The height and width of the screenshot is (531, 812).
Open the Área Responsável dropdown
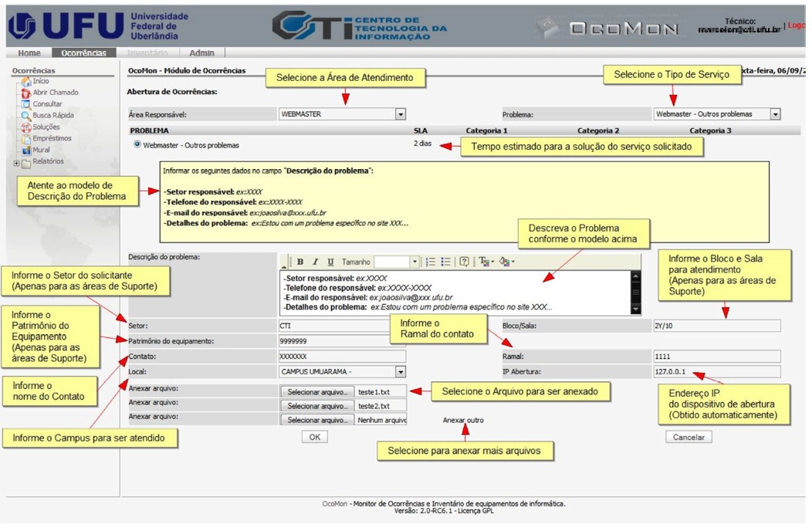400,114
